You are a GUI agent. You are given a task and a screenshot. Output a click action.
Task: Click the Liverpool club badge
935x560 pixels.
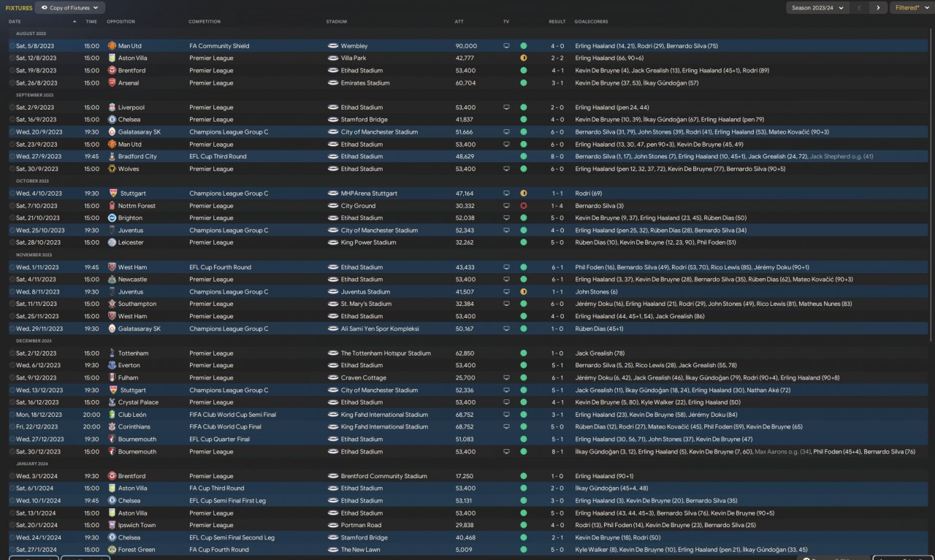point(112,107)
